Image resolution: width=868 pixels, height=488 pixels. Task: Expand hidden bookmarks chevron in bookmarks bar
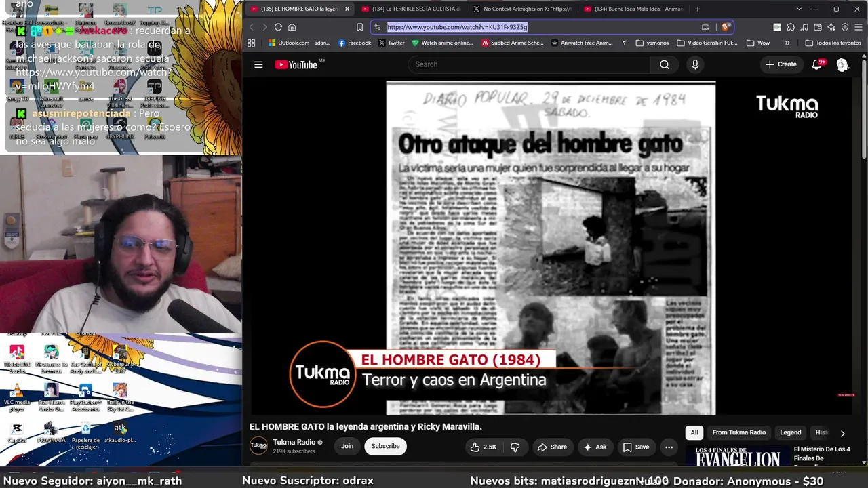pyautogui.click(x=787, y=43)
